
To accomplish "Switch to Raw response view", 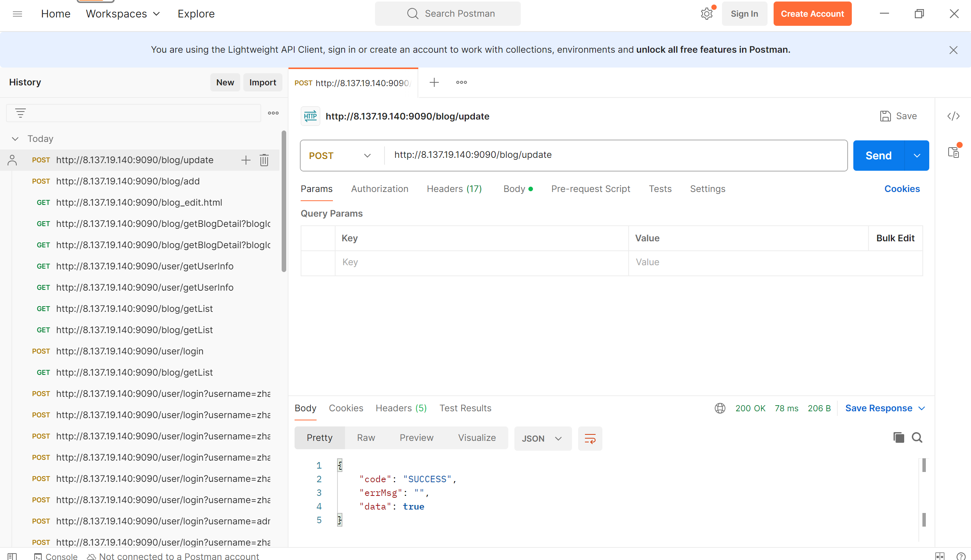I will (x=366, y=438).
